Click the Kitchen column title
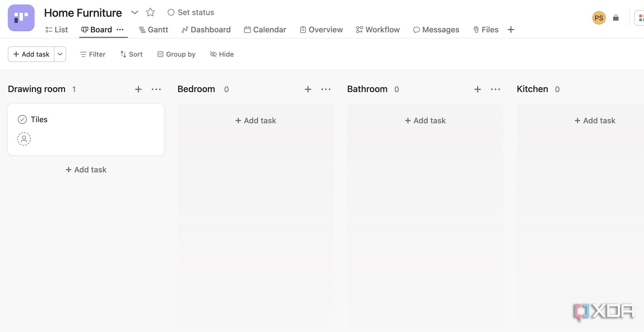This screenshot has height=332, width=644. [532, 89]
